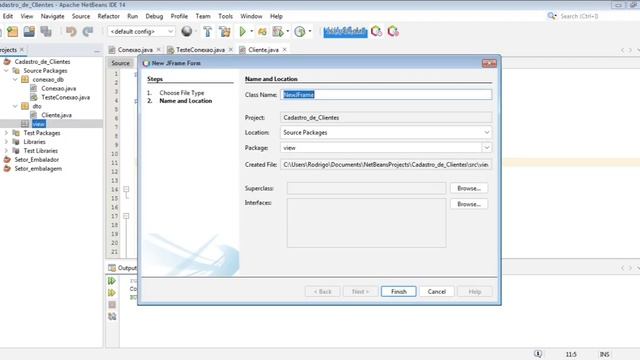Click the last profiler icon in toolbar
The image size is (640, 360).
point(393,31)
